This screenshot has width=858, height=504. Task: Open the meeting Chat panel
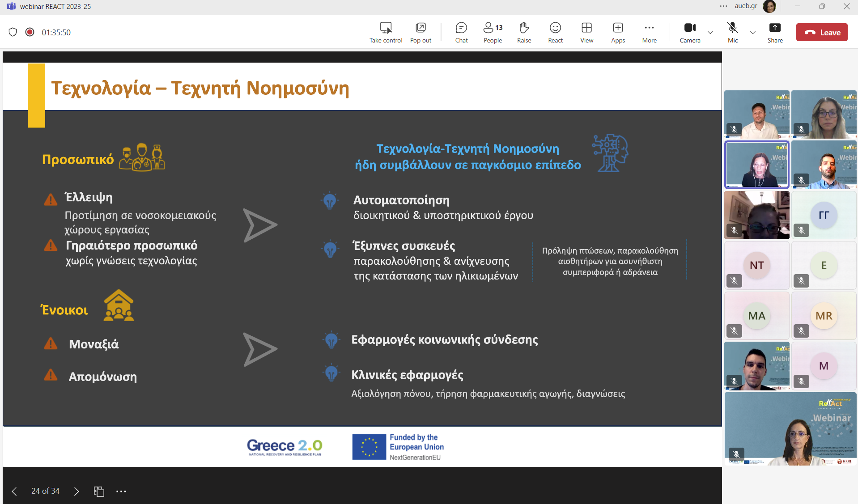coord(461,33)
